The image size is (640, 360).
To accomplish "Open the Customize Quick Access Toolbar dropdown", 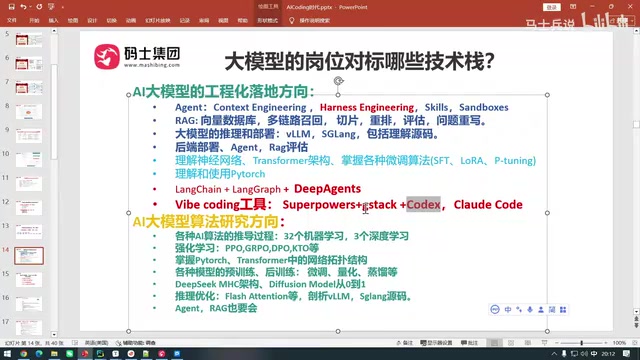I will point(62,7).
